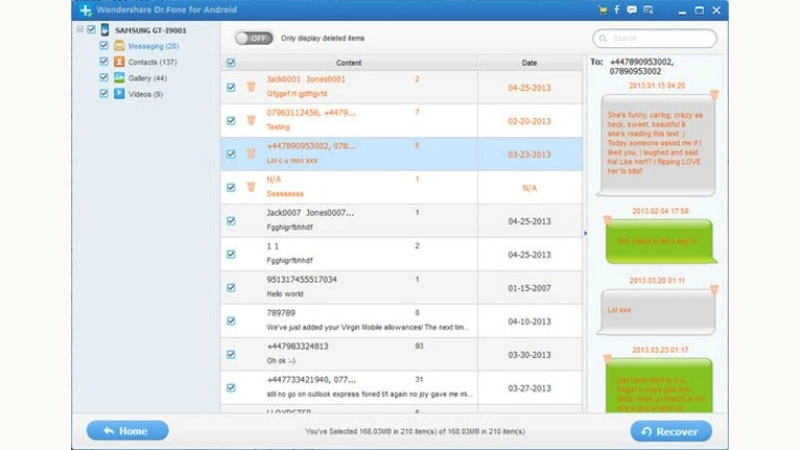Click the shopping cart icon in title bar

pos(602,10)
